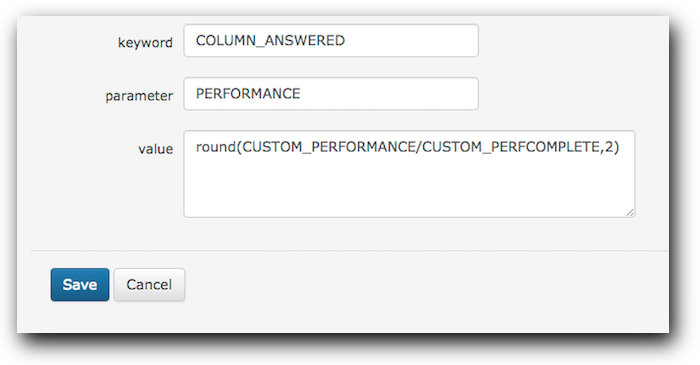Click the empty footer area right of Cancel
The image size is (700, 365).
[424, 285]
